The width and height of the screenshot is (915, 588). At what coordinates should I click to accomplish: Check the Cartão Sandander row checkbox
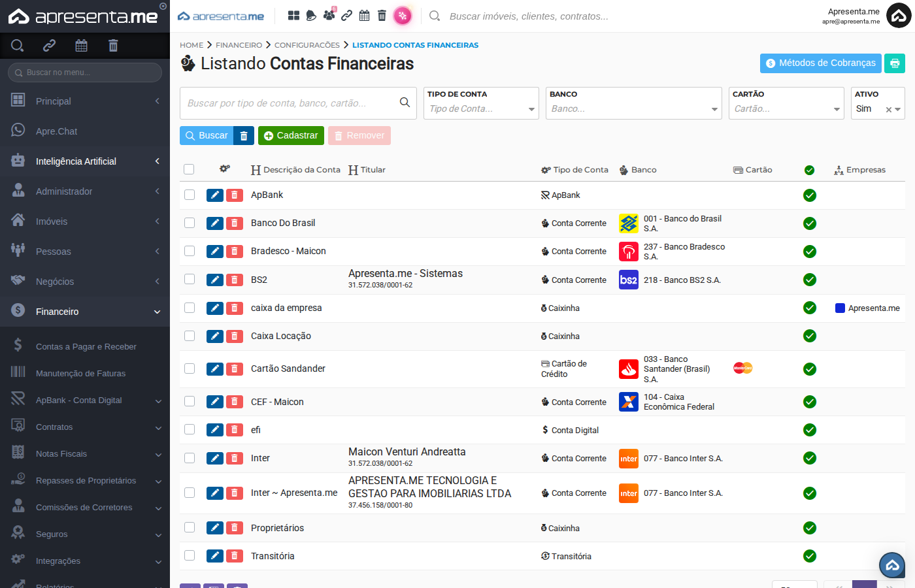click(x=190, y=368)
